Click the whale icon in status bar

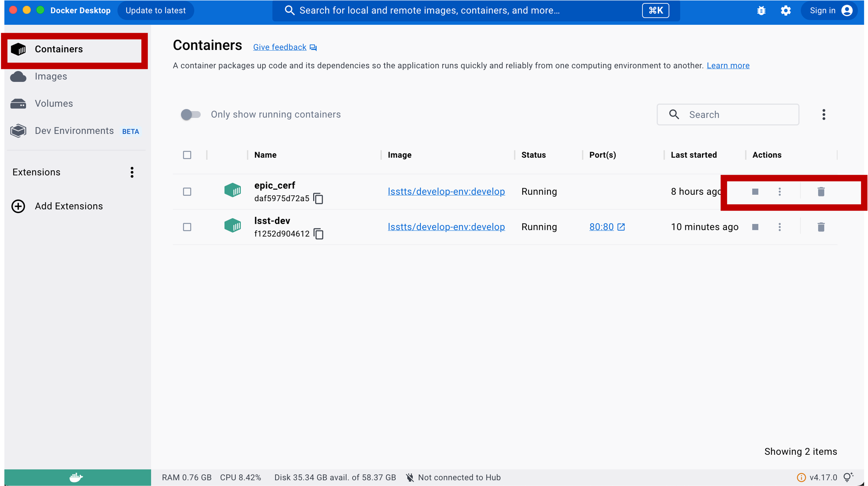76,477
